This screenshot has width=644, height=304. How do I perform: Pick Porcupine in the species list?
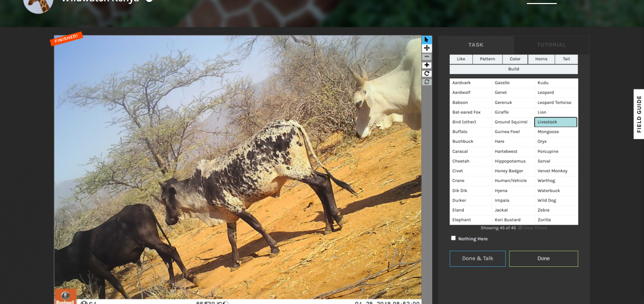(556, 151)
